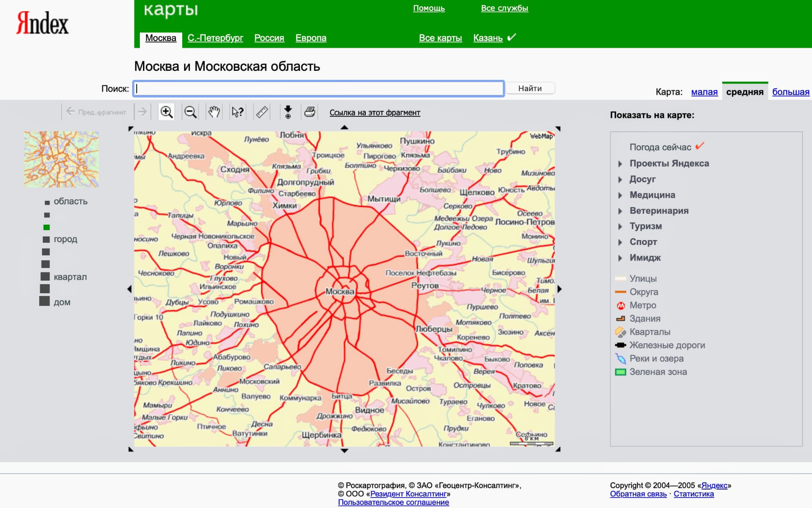Viewport: 812px width, 508px height.
Task: Select the zoom out magnifier tool
Action: click(190, 112)
